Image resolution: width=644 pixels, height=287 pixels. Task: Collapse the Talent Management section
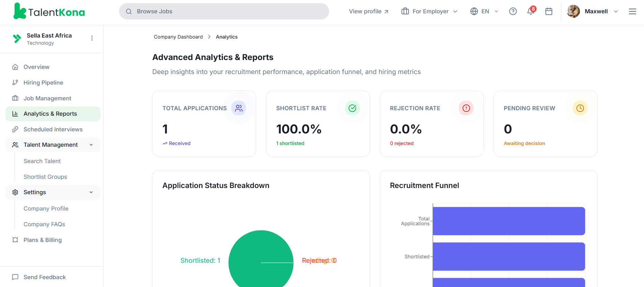pos(91,145)
